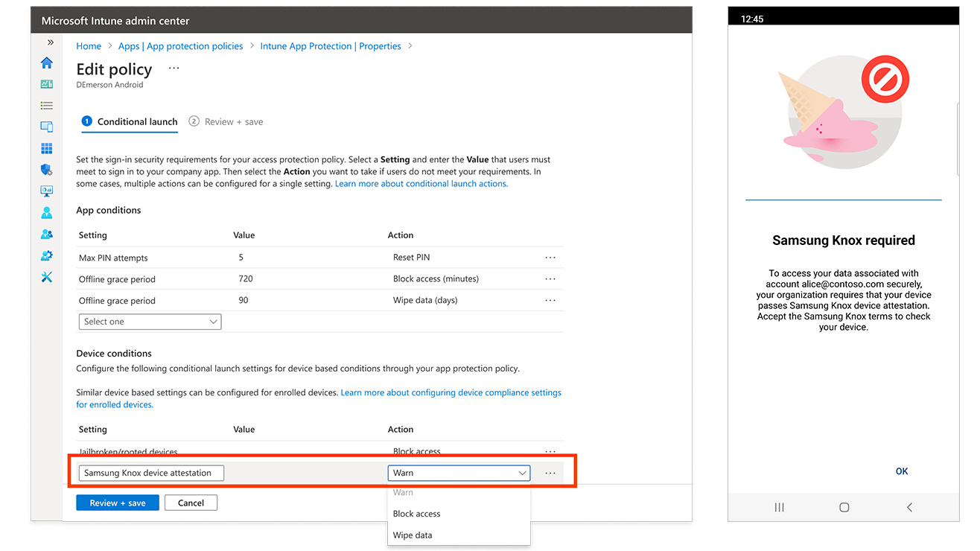Open ellipsis for Samsung Knox attestation row
The width and height of the screenshot is (980, 551).
pos(550,473)
